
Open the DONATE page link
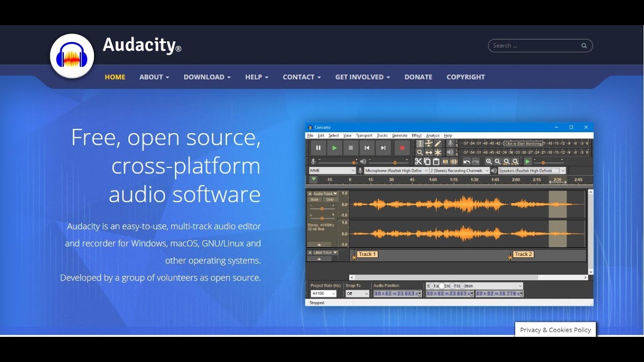[x=418, y=77]
